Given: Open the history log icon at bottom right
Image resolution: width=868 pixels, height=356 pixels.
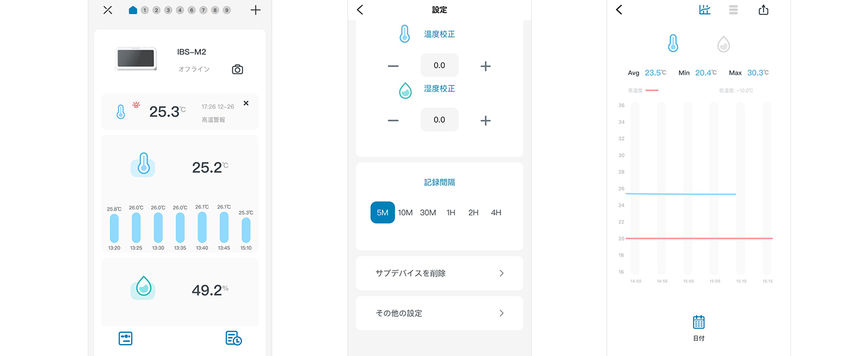Looking at the screenshot, I should pos(233,338).
